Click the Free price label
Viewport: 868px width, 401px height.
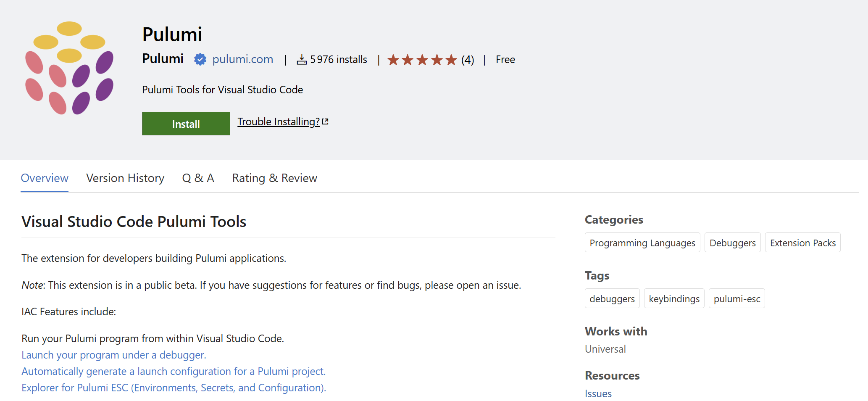click(x=505, y=60)
